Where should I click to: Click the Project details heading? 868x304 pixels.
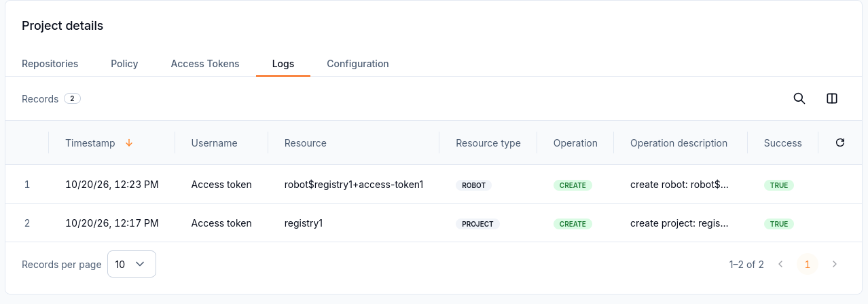point(62,26)
